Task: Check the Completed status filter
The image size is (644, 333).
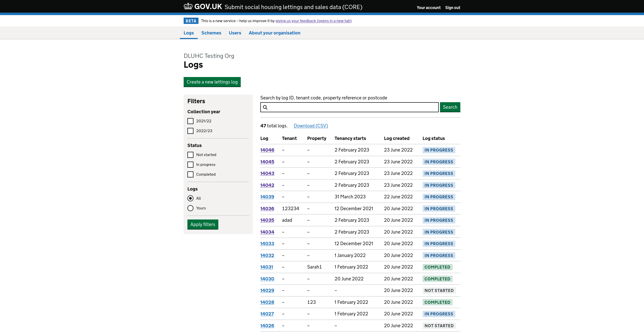Action: [190, 174]
